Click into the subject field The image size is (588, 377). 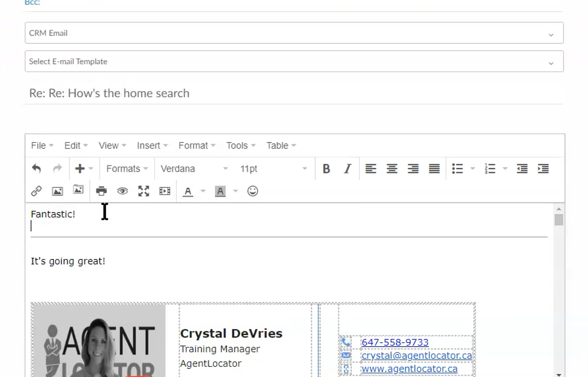pos(294,93)
